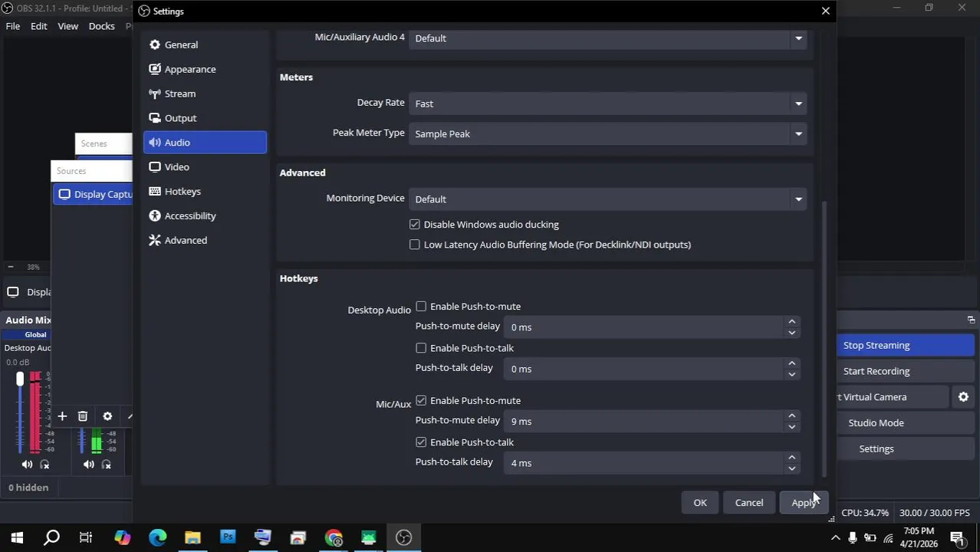Screen dimensions: 980x552
Task: Click OK to confirm settings
Action: (x=700, y=503)
